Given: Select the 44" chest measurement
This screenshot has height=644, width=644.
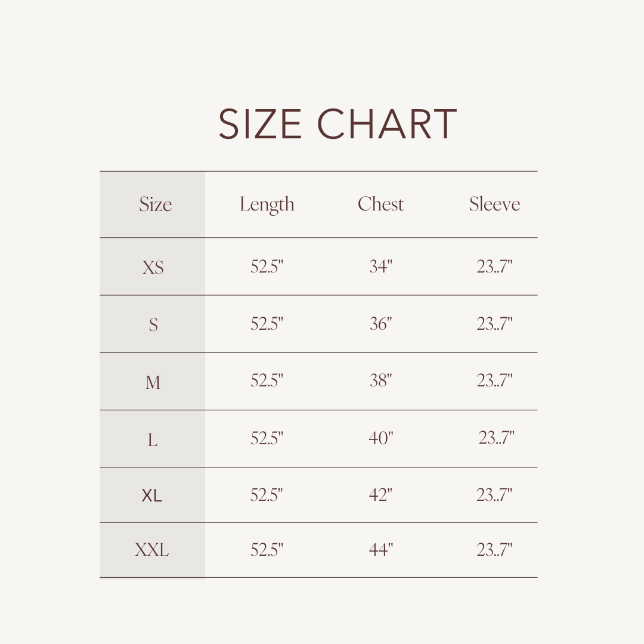Looking at the screenshot, I should click(381, 549).
